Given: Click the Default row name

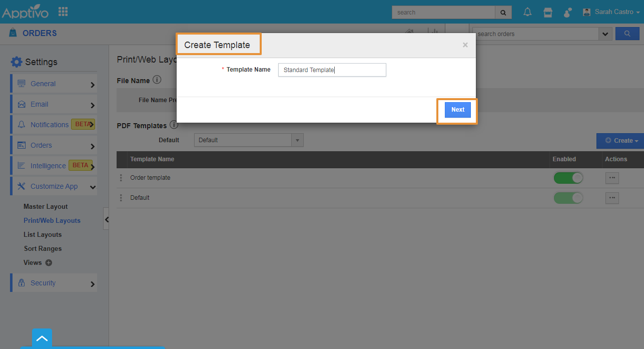Looking at the screenshot, I should (x=140, y=198).
